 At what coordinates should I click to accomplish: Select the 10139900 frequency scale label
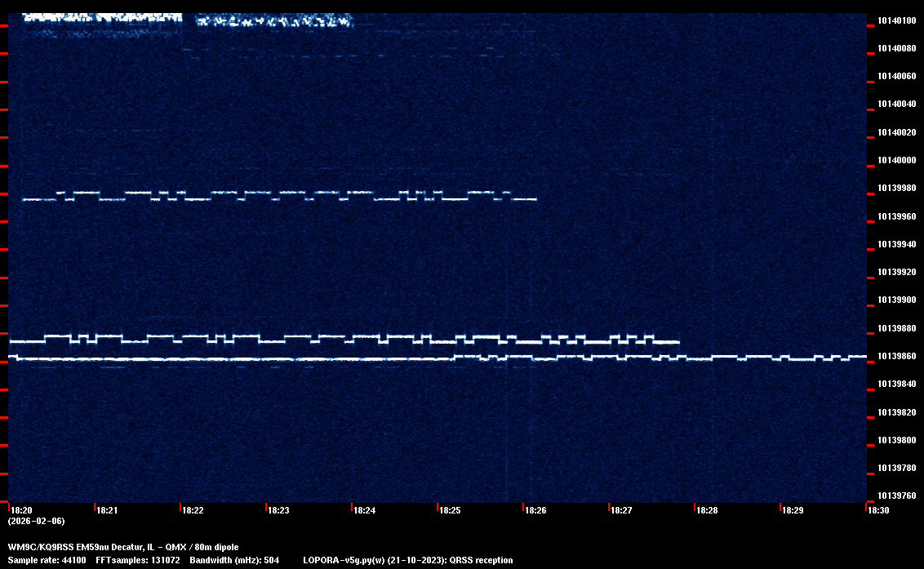coord(896,300)
